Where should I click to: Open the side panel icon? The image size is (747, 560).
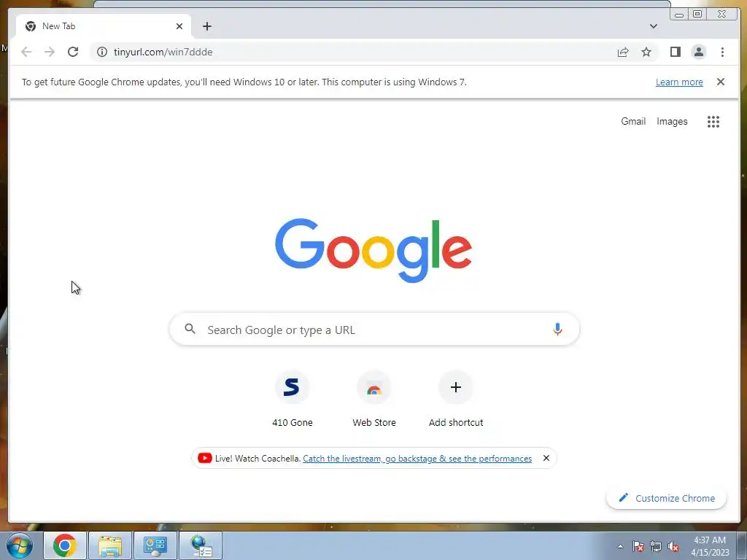[675, 52]
